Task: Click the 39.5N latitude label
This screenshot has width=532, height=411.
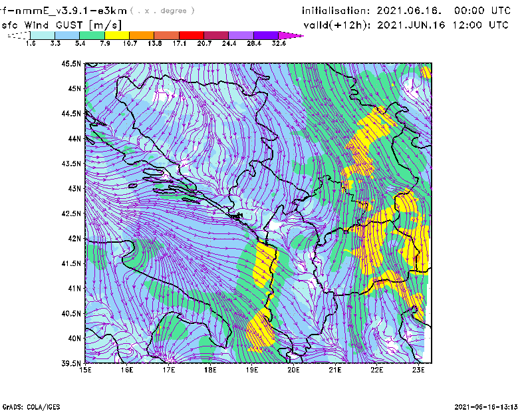Action: 71,364
